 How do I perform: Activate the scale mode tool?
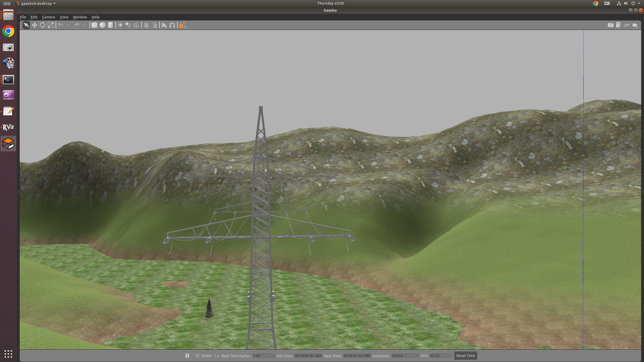click(51, 25)
